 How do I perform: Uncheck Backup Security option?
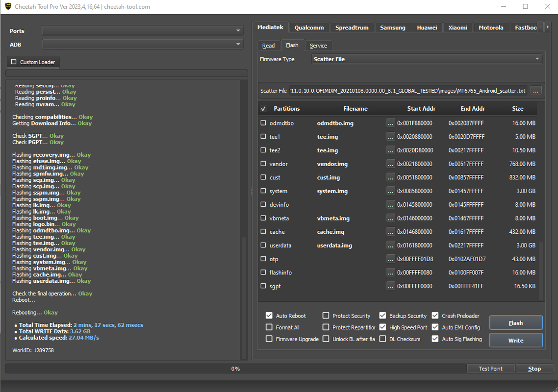click(x=382, y=316)
